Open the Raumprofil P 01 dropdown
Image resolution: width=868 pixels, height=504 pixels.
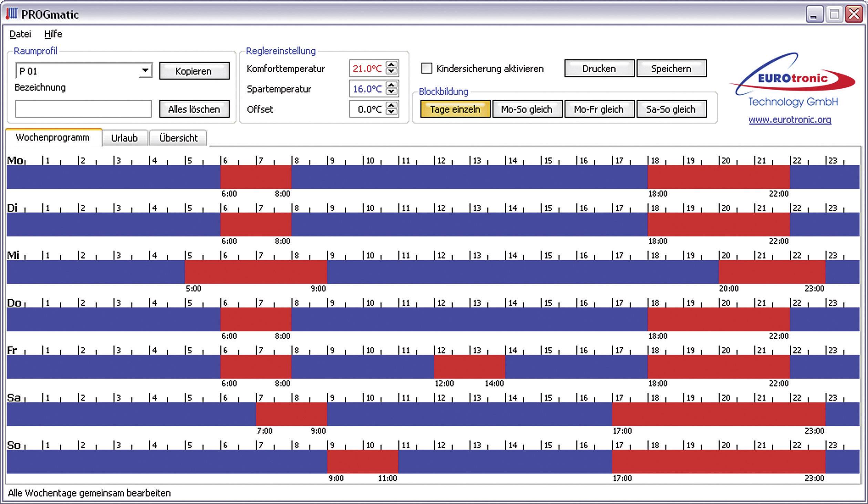[145, 71]
